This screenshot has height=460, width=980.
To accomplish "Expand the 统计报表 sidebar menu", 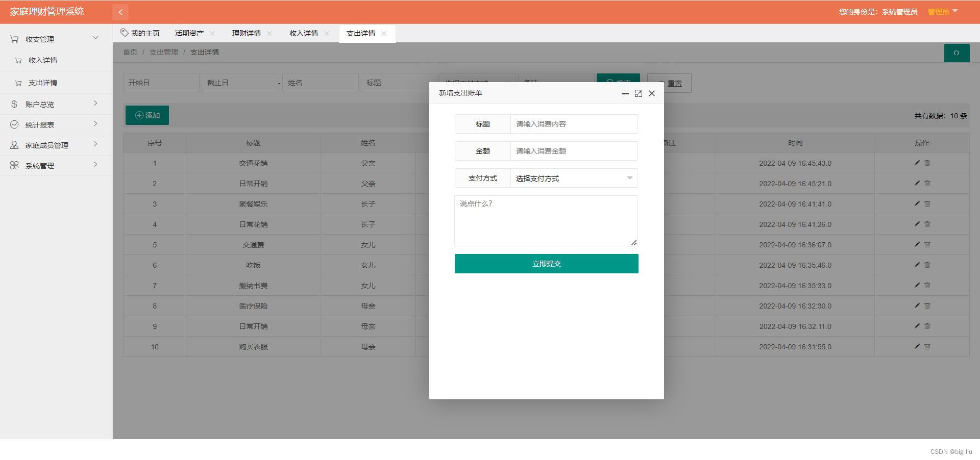I will pyautogui.click(x=56, y=124).
